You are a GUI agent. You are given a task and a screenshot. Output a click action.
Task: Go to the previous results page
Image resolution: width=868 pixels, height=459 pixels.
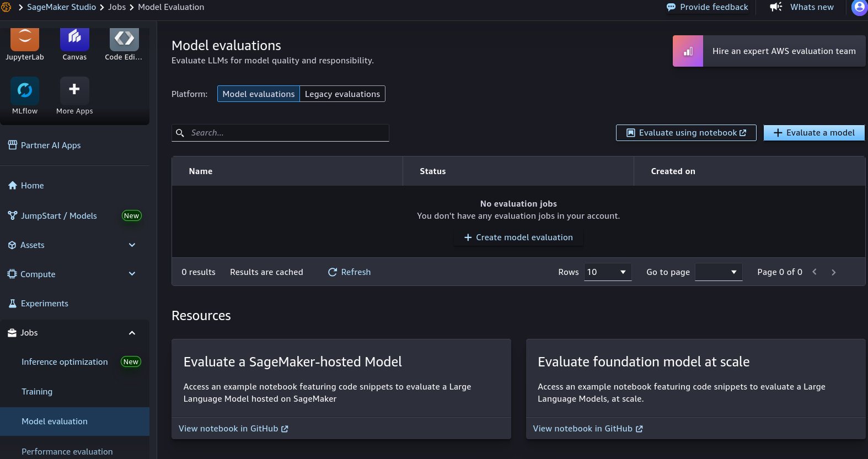coord(815,272)
